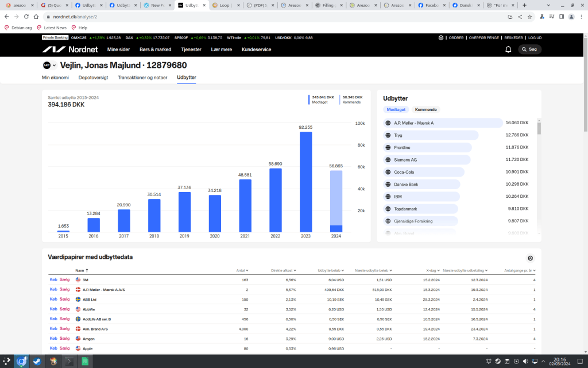The image size is (588, 368).
Task: Reload the page in the browser
Action: click(36, 17)
